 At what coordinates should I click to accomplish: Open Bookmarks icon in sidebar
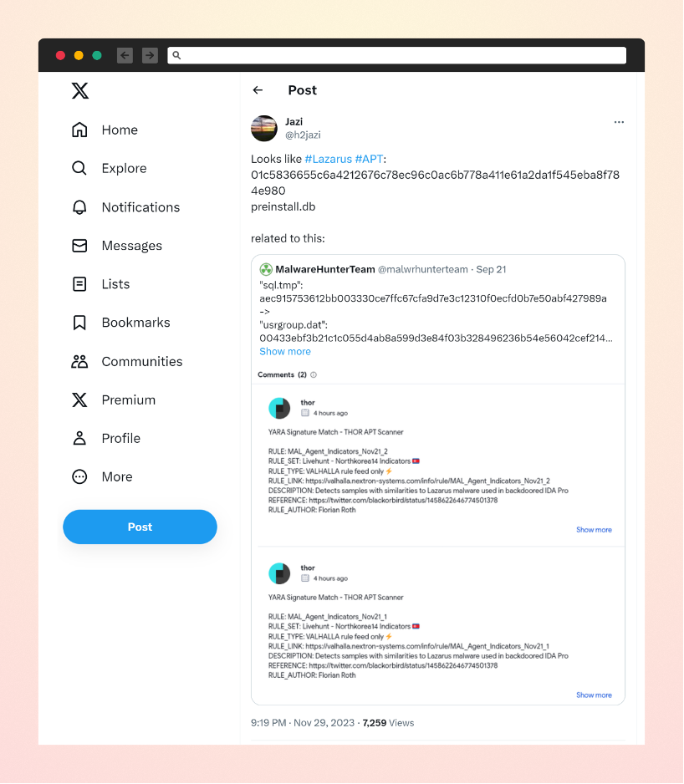[x=79, y=323]
